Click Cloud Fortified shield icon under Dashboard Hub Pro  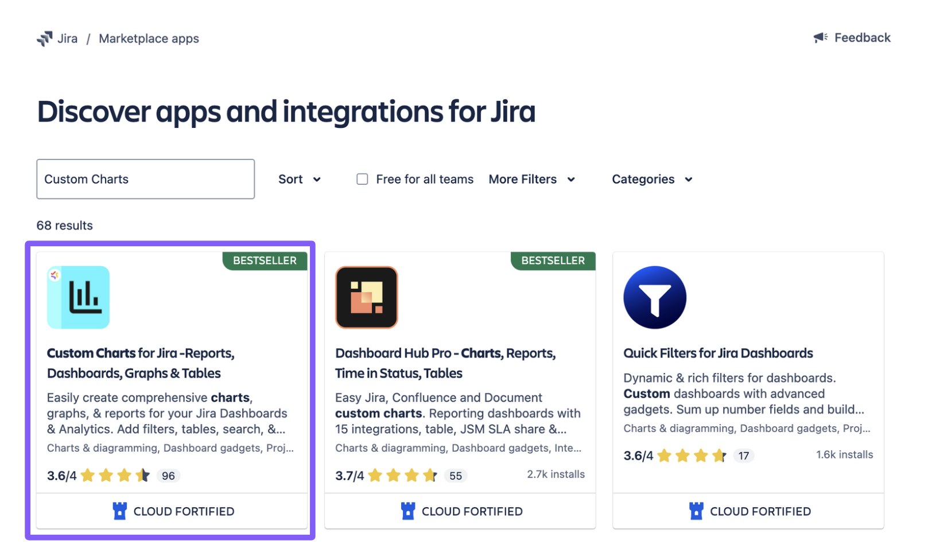point(407,511)
